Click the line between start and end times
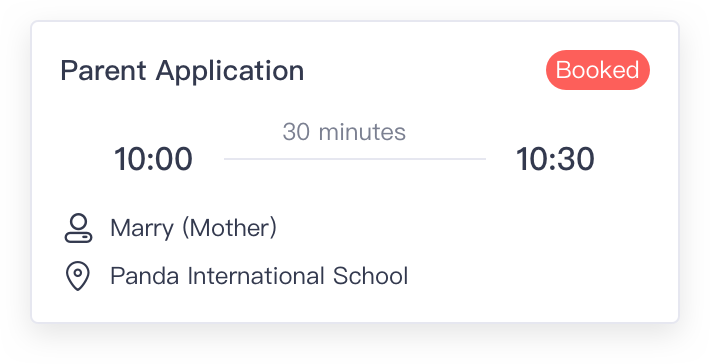Screen dimensions: 710x364 (355, 159)
